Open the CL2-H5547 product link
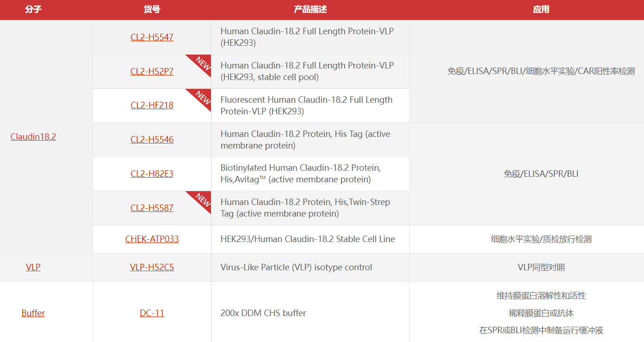644x342 pixels. pyautogui.click(x=152, y=37)
